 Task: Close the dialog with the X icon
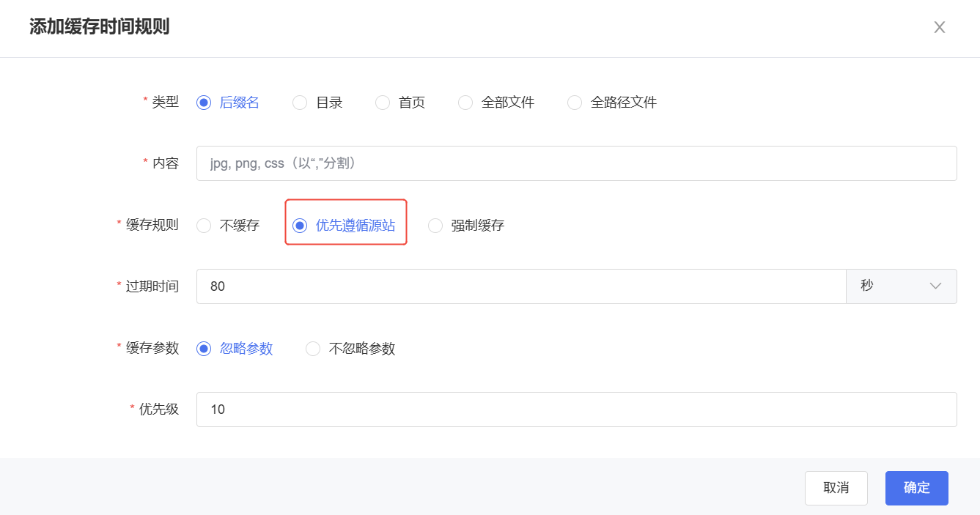click(940, 27)
